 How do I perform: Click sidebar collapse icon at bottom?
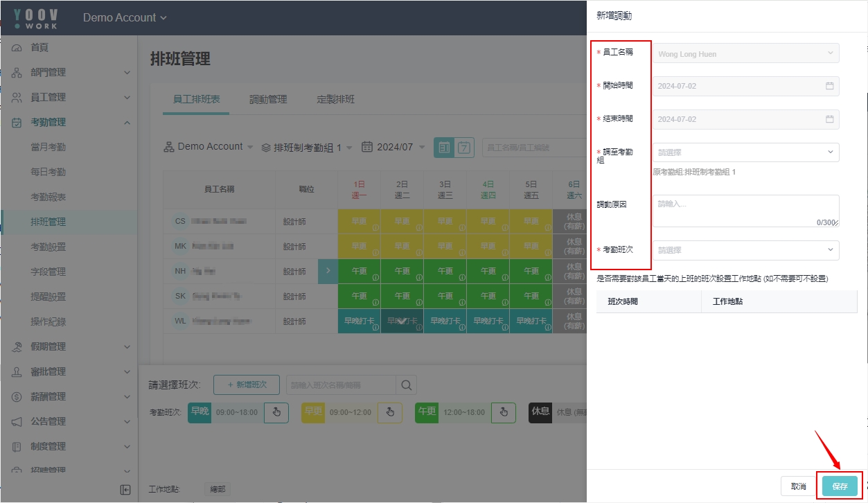[x=125, y=490]
